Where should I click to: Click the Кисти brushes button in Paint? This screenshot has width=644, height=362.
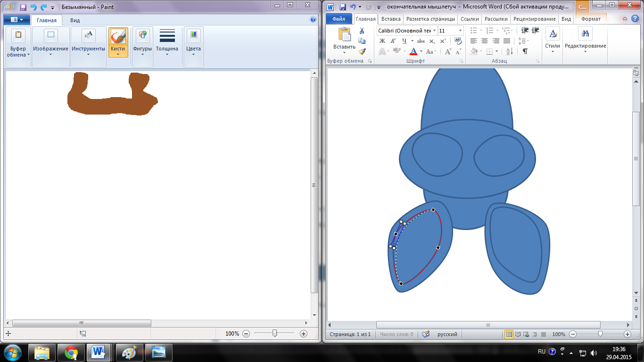(118, 42)
